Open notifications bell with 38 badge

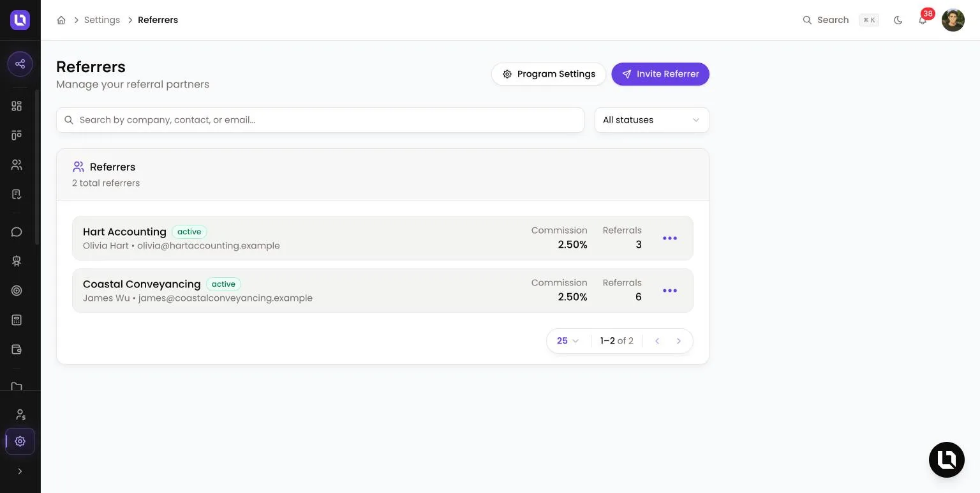[x=923, y=20]
